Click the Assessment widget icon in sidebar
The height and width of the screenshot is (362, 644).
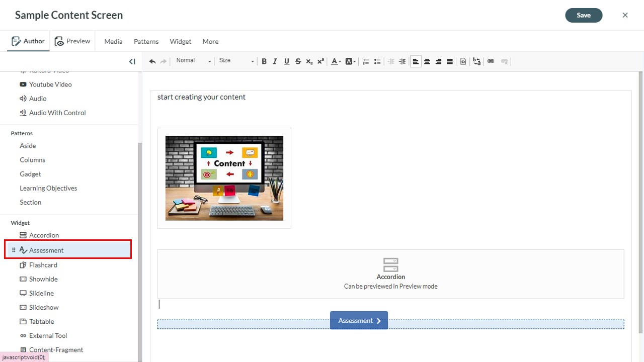coord(23,250)
